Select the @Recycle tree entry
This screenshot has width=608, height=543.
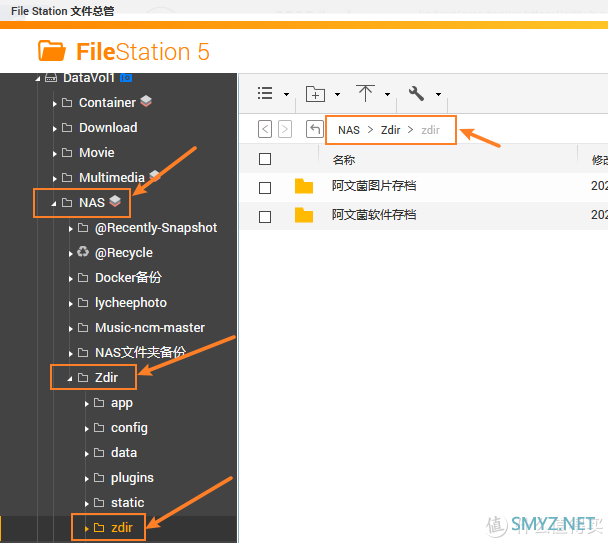(x=124, y=253)
